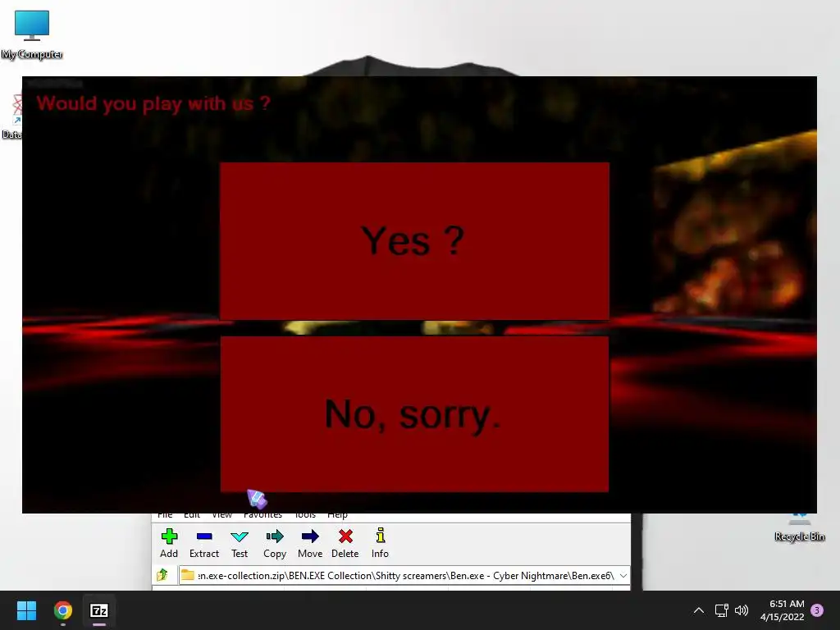Open Chrome from the taskbar

point(62,610)
